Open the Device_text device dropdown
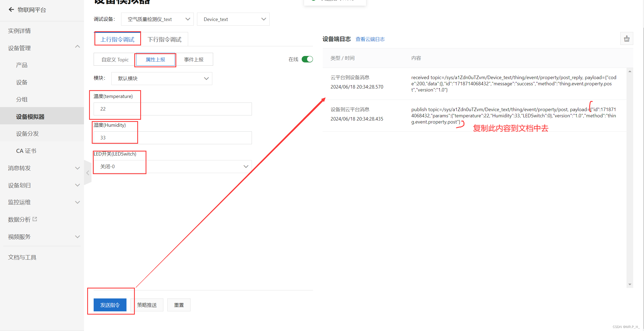 click(233, 19)
